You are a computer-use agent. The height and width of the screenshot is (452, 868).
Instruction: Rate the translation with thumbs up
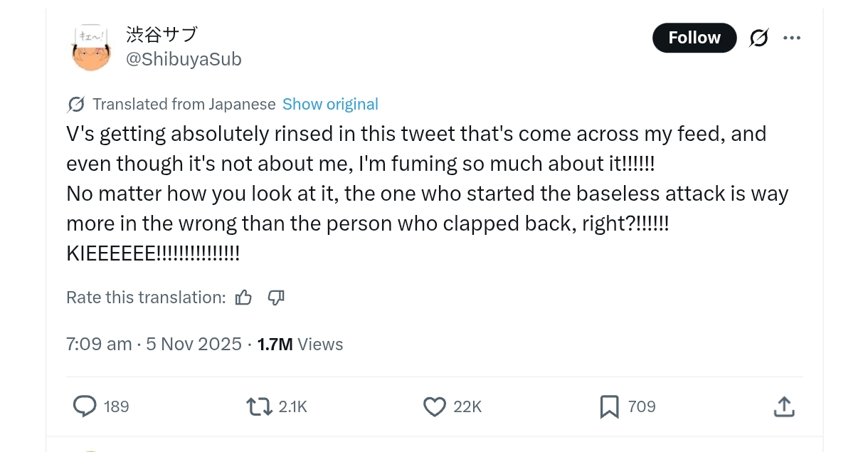pos(243,298)
